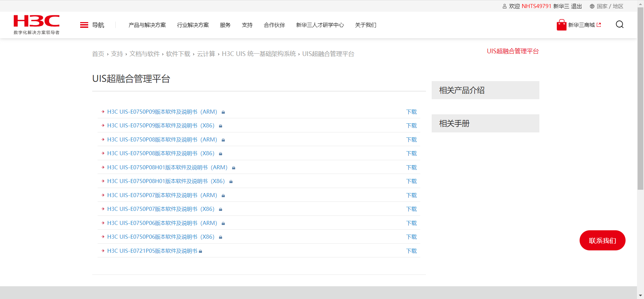644x299 pixels.
Task: Click the globe country/region icon
Action: pos(592,6)
